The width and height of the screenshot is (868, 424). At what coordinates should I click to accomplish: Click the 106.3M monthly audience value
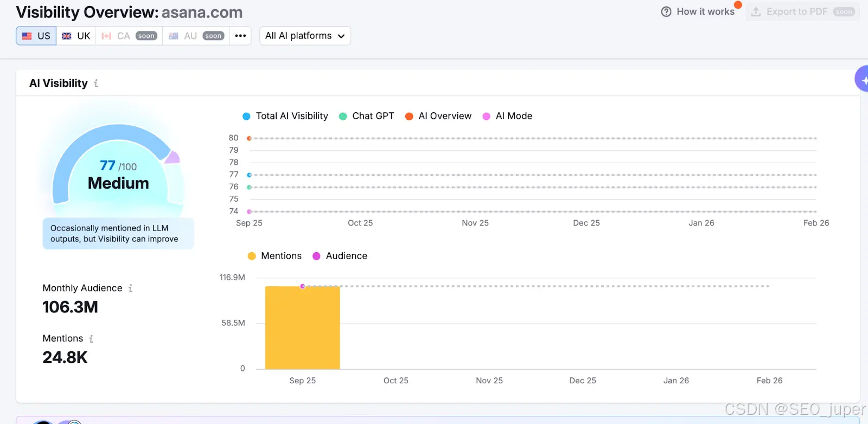[71, 307]
